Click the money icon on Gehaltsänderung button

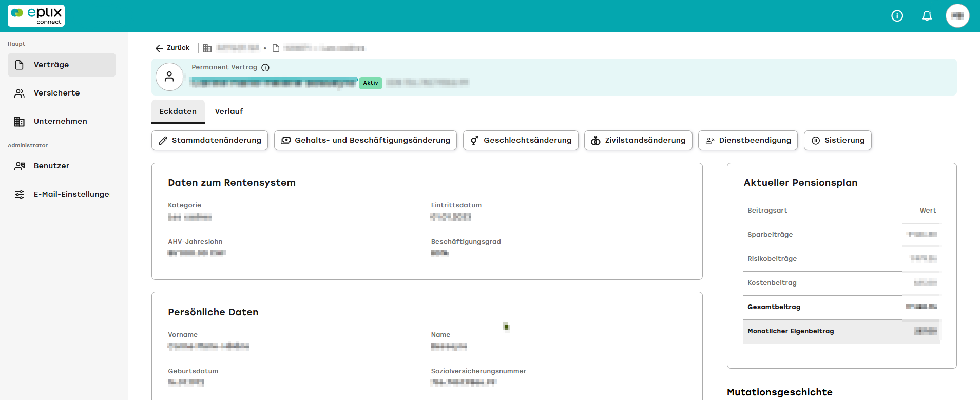coord(286,141)
